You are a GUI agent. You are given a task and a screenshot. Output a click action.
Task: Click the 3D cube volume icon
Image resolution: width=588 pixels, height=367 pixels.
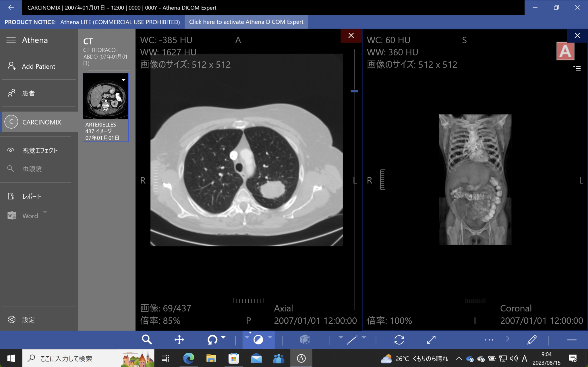305,340
